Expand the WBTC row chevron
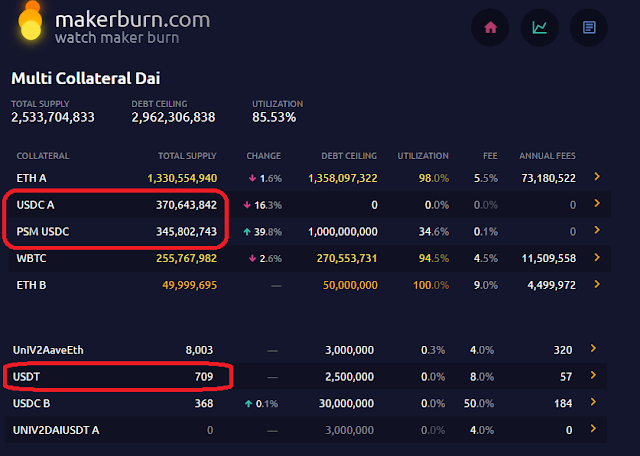 coord(597,257)
